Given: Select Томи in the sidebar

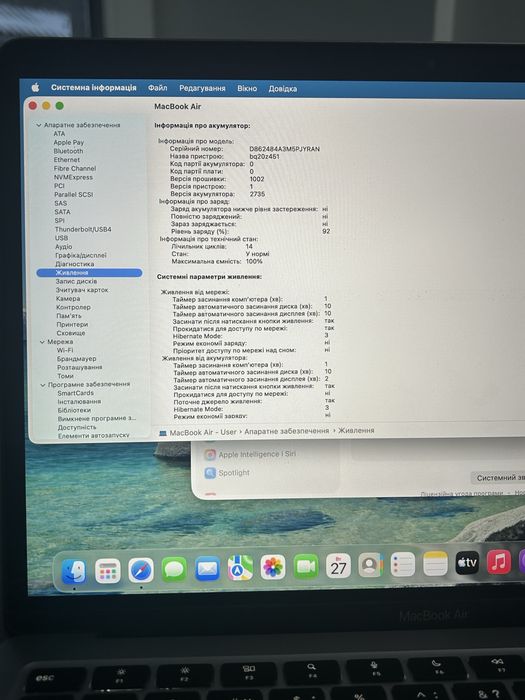Looking at the screenshot, I should [x=65, y=376].
